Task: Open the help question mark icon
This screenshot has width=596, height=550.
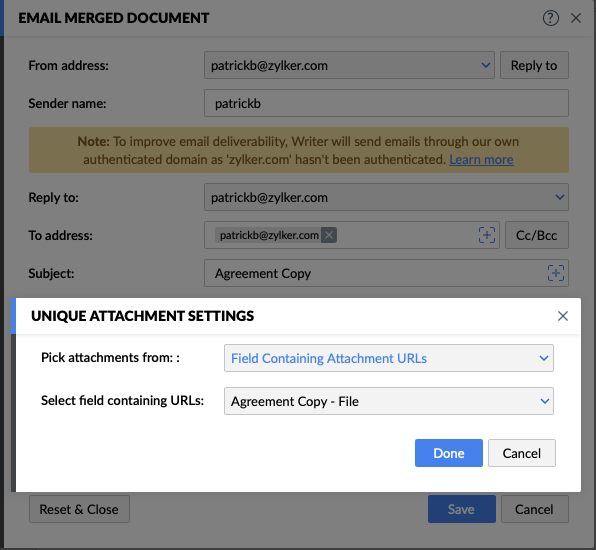Action: click(550, 18)
